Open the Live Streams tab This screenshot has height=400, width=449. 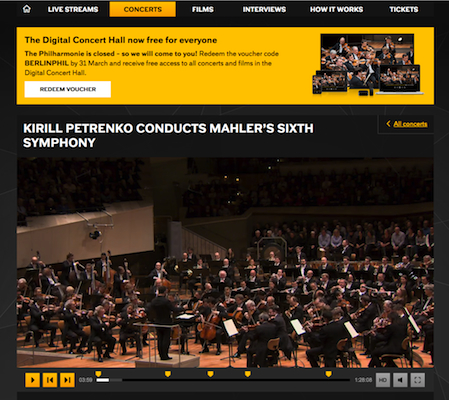(x=73, y=9)
